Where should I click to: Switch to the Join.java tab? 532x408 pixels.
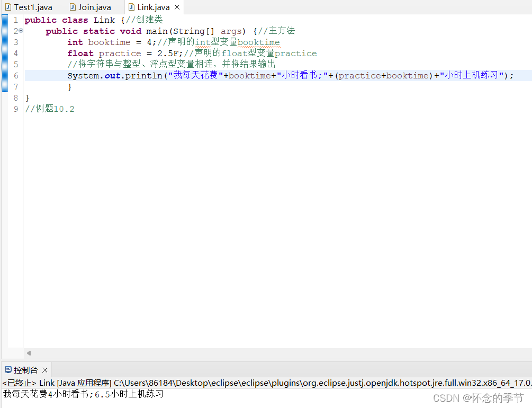coord(93,7)
